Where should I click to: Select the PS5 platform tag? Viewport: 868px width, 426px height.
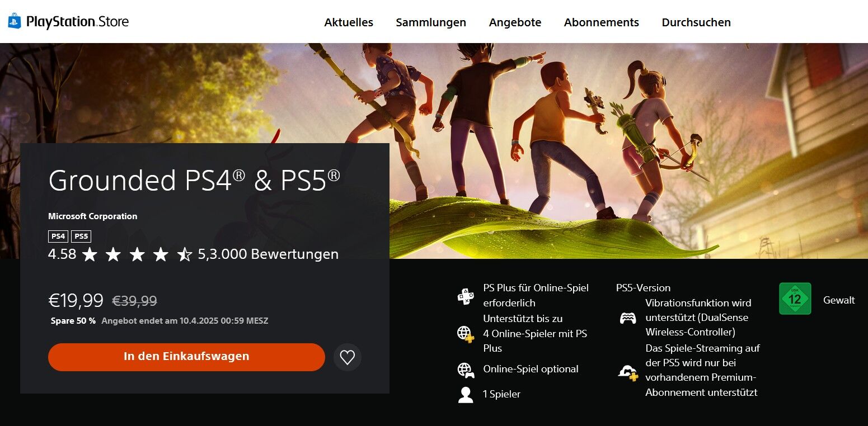pyautogui.click(x=81, y=236)
